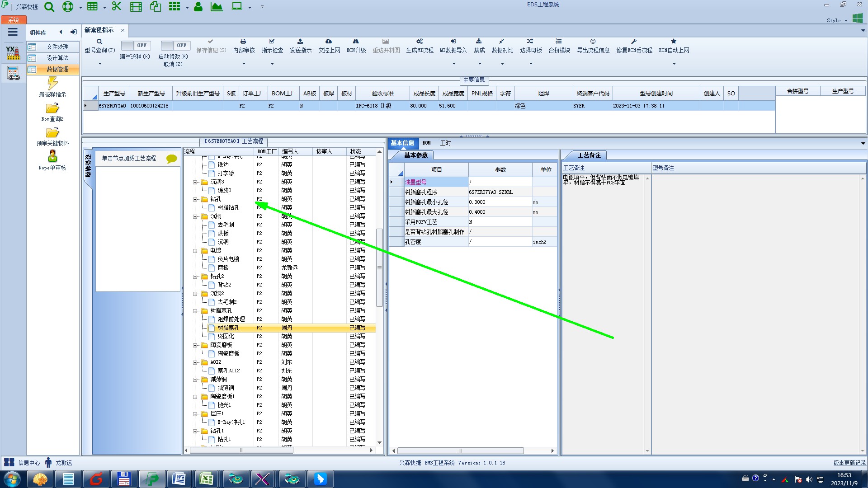Screen dimensions: 868x488
Task: Open Nope单审核 user icon
Action: 52,156
